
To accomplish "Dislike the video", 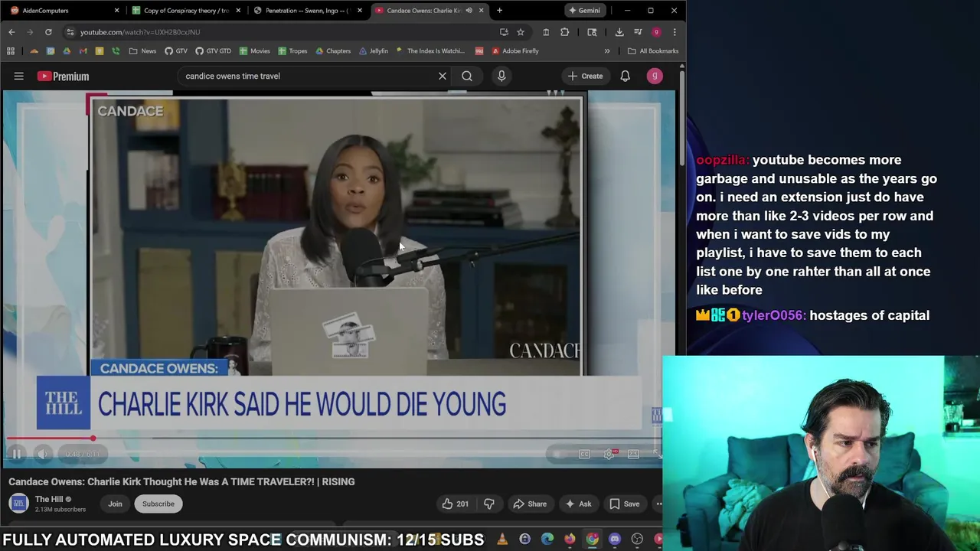I will 488,504.
